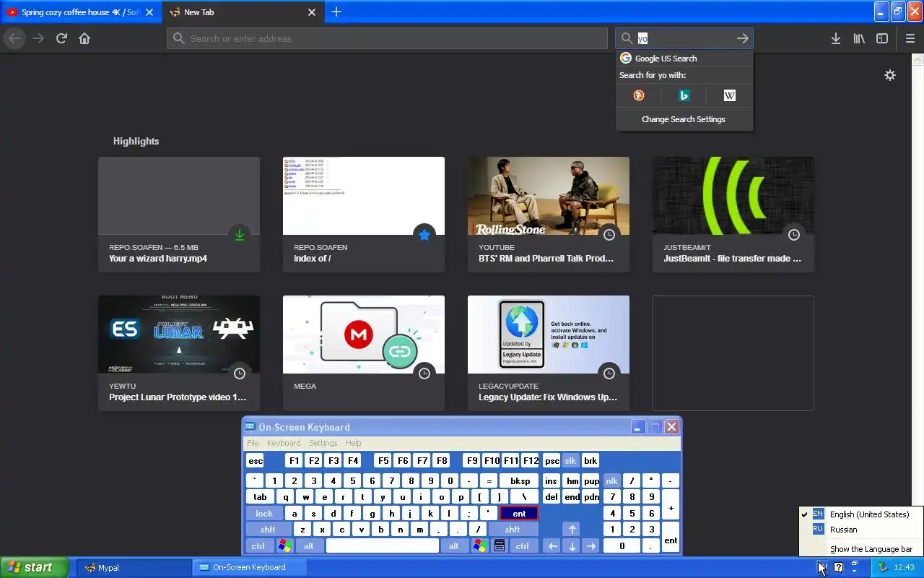Viewport: 924px width, 578px height.
Task: Open Your a wizard harry.mp4 highlight
Action: point(179,215)
